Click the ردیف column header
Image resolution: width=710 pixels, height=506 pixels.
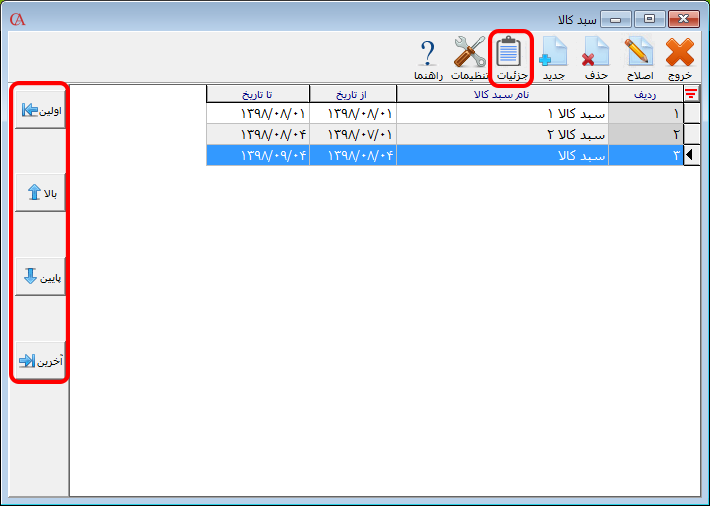(645, 94)
